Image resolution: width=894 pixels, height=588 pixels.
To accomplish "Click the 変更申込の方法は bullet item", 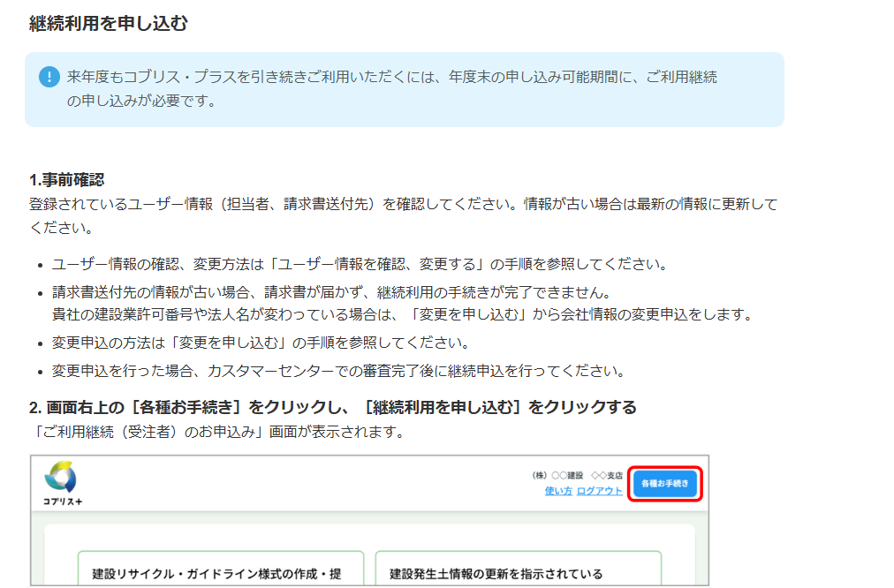I will pos(260,343).
